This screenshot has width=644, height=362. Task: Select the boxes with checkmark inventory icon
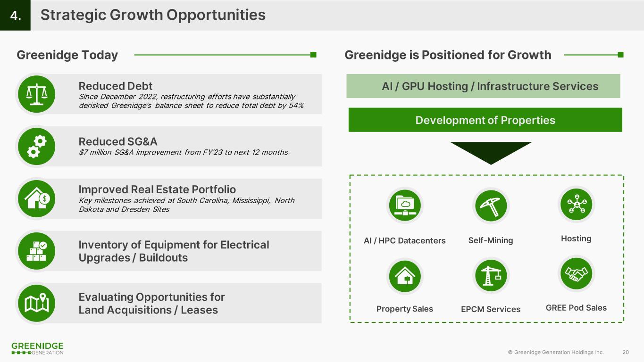click(36, 251)
